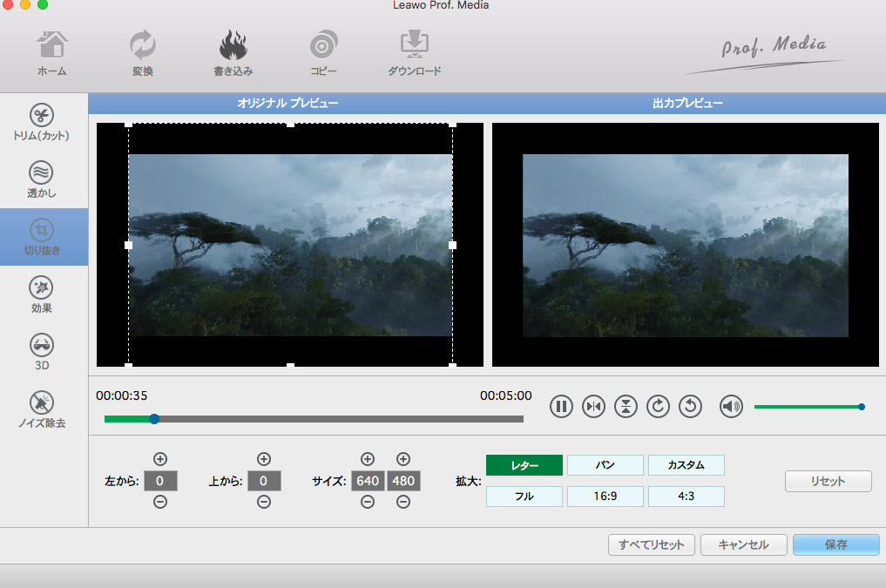Click the 保存 save button
Image resolution: width=886 pixels, height=588 pixels.
(x=835, y=544)
